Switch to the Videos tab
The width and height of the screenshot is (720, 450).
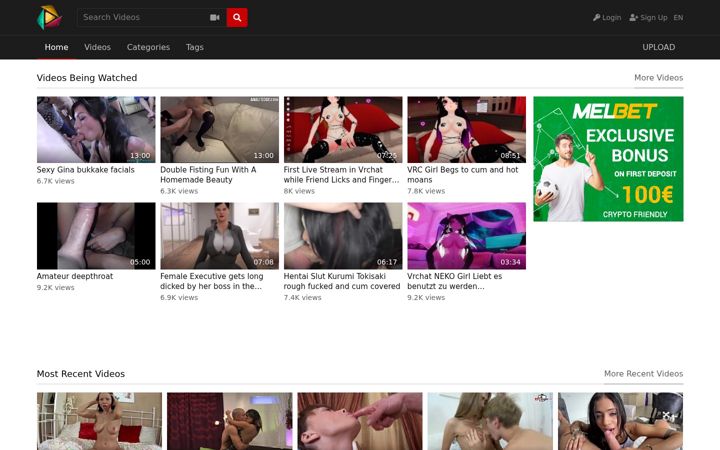pyautogui.click(x=97, y=47)
